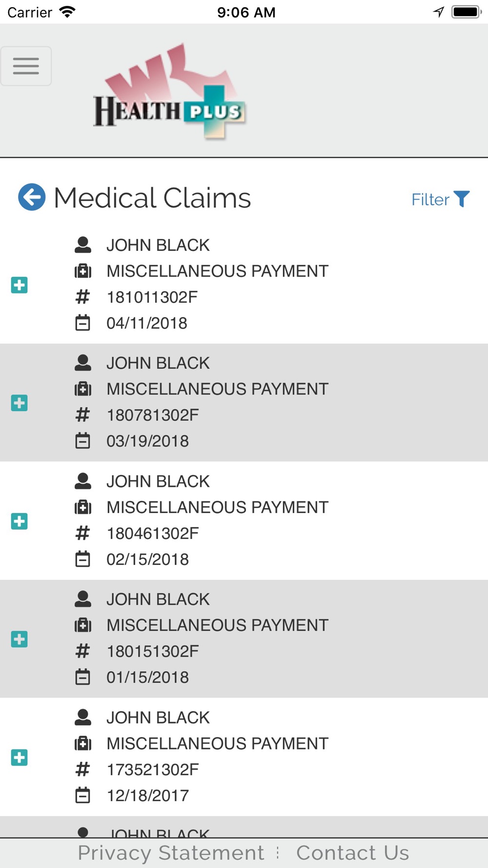Click the funnel Filter icon
488x868 pixels.
[x=462, y=199]
